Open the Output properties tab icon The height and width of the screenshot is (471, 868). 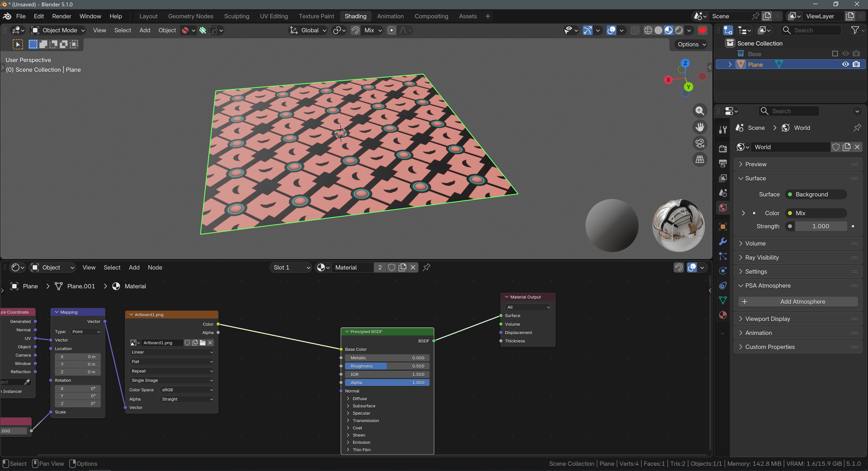(723, 163)
